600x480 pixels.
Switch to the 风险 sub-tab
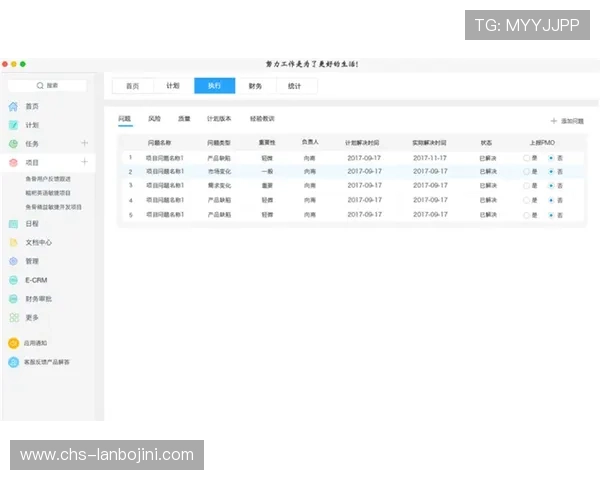coord(154,119)
